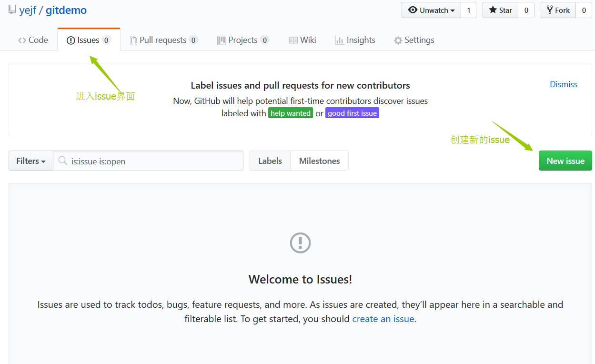
Task: Expand the Filters dropdown
Action: click(31, 161)
